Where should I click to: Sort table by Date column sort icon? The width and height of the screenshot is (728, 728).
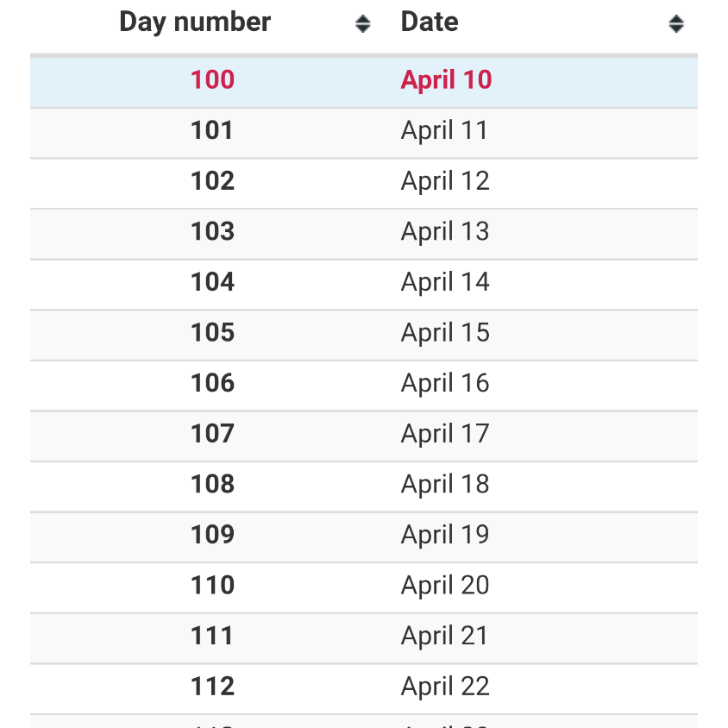pyautogui.click(x=676, y=23)
